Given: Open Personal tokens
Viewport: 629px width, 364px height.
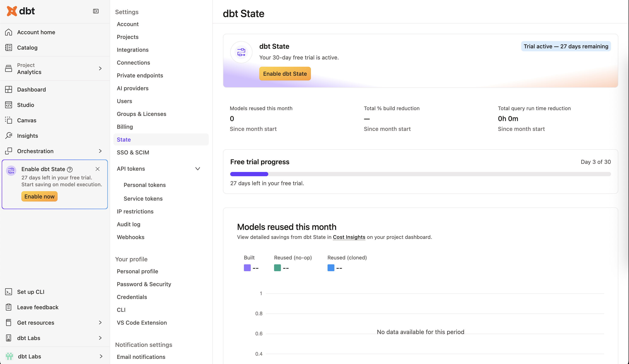Looking at the screenshot, I should [x=145, y=185].
